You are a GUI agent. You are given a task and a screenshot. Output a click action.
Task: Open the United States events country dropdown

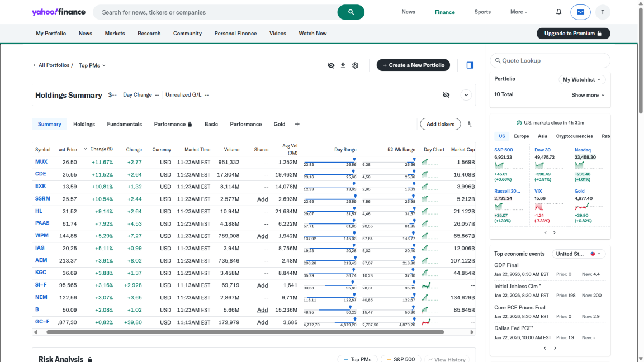coord(579,254)
